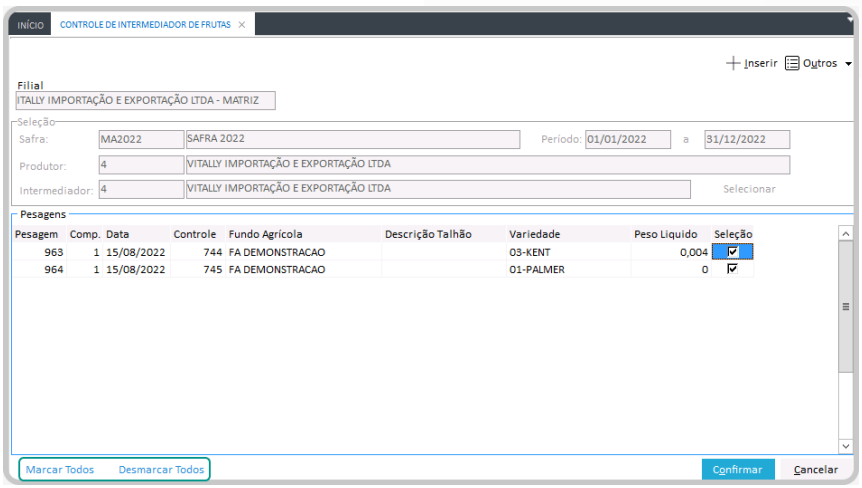Click the Selecionar button

[749, 189]
